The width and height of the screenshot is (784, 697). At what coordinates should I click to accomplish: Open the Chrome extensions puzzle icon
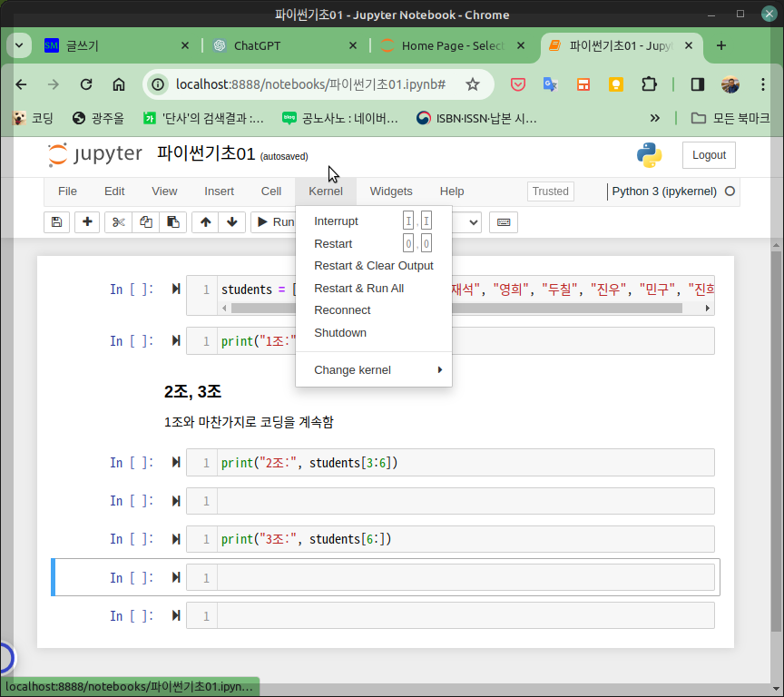[x=649, y=84]
